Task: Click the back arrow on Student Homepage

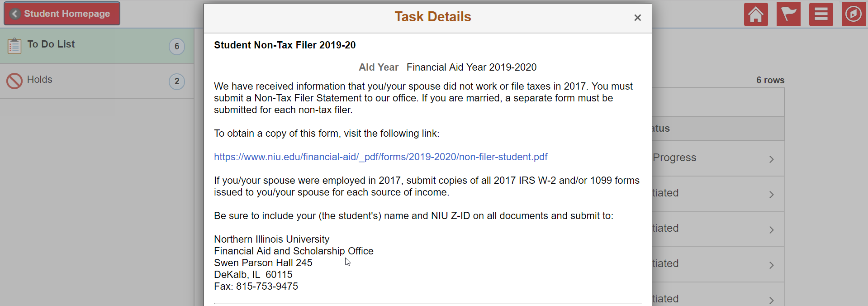Action: [15, 14]
